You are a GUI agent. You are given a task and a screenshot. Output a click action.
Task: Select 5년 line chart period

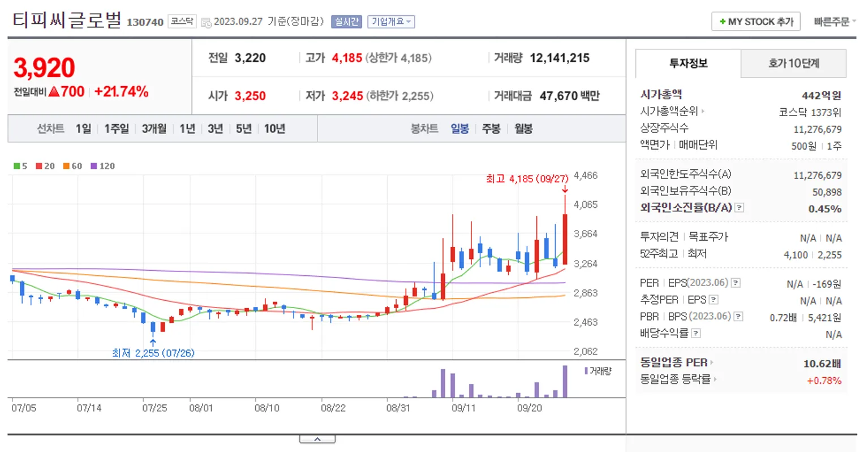tap(243, 129)
